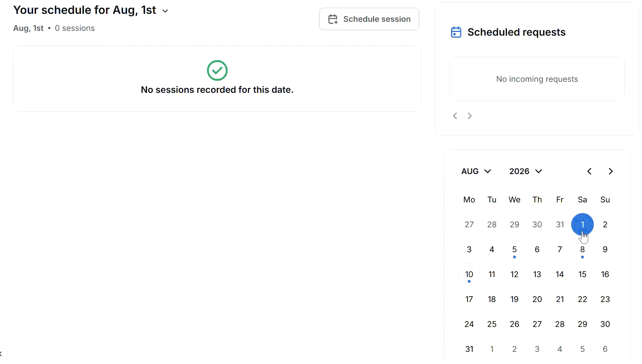This screenshot has width=642, height=364.
Task: Select August 5 on the calendar
Action: 515,250
